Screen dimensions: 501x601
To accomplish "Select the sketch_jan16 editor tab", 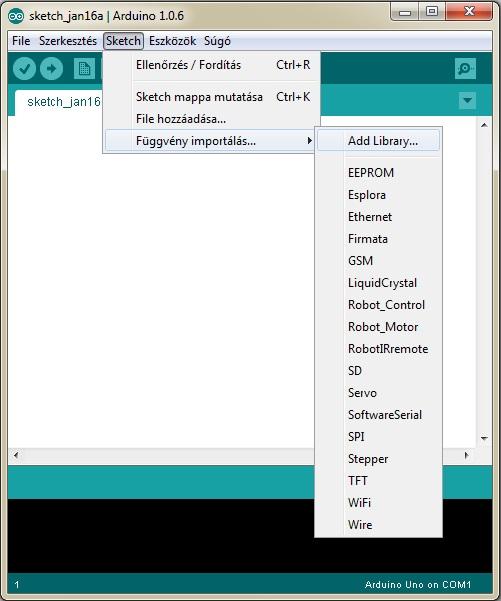I will click(58, 102).
